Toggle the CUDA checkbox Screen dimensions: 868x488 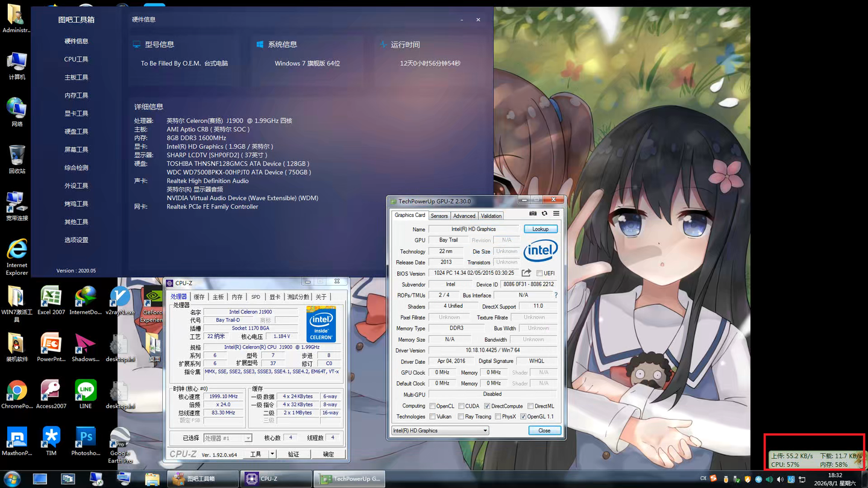461,406
